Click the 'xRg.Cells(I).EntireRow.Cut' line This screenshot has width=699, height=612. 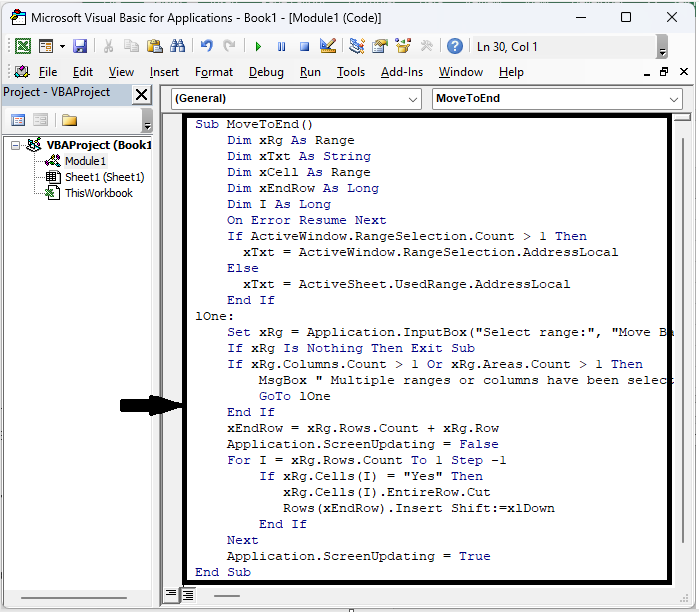(387, 493)
